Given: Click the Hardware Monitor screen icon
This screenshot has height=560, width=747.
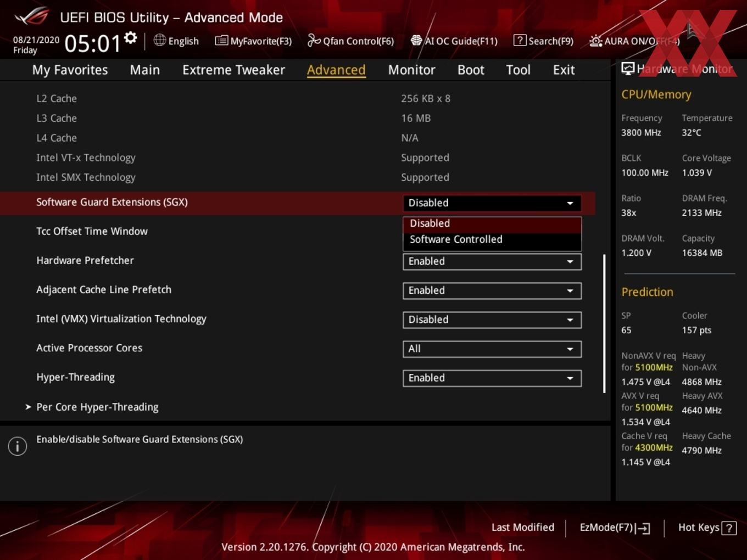Looking at the screenshot, I should pos(628,69).
